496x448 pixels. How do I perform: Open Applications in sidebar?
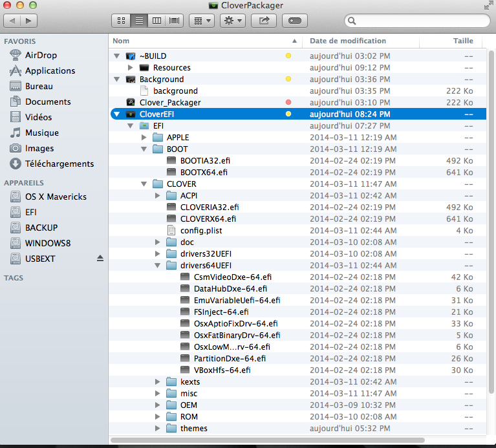click(43, 70)
